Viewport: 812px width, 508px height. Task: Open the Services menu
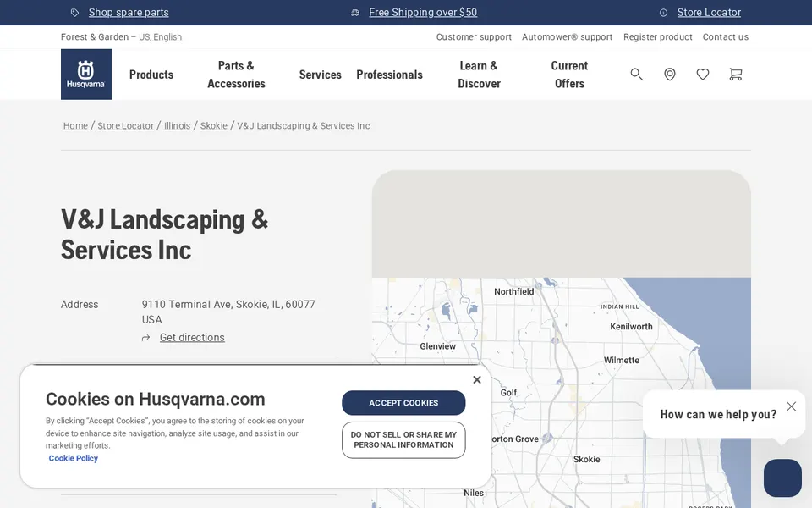(320, 75)
